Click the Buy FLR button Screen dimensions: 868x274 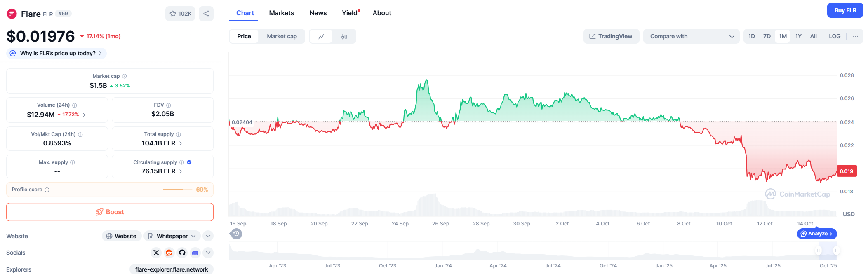pyautogui.click(x=845, y=10)
